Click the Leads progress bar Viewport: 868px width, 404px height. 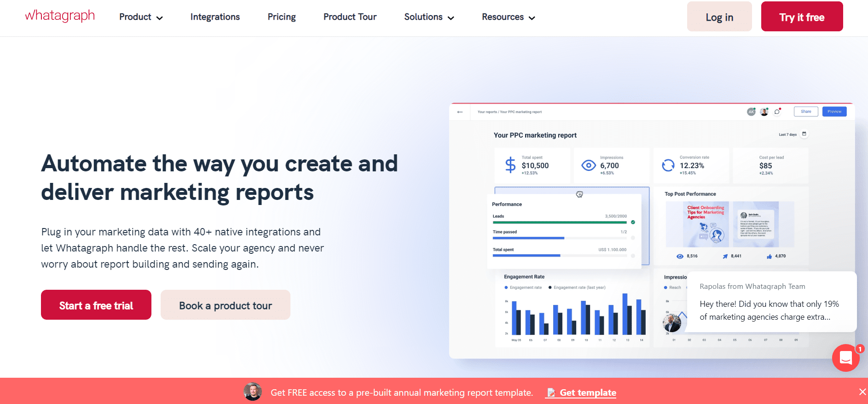click(x=560, y=222)
